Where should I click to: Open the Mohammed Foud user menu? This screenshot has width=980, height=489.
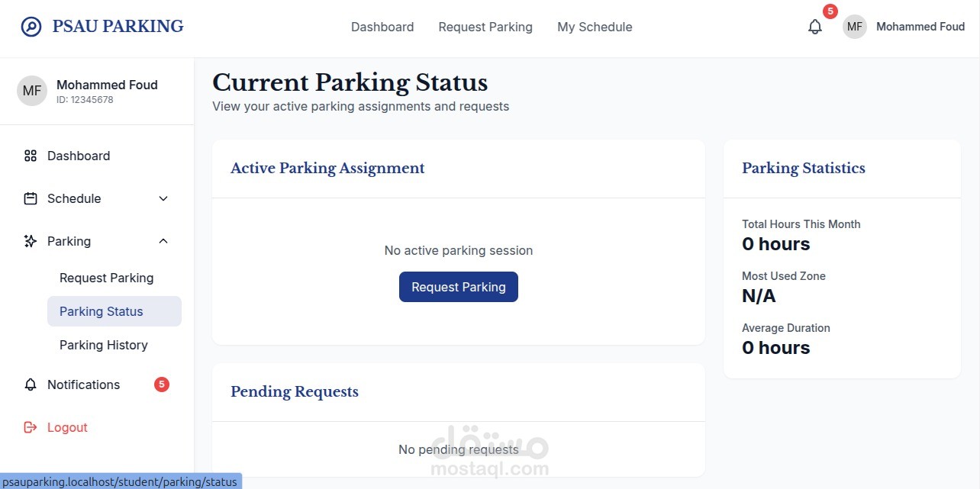point(920,27)
